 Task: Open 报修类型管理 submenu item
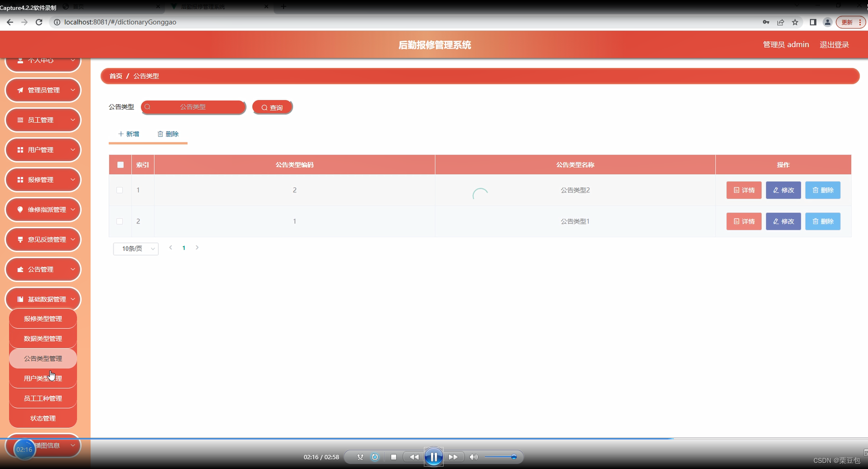tap(43, 319)
